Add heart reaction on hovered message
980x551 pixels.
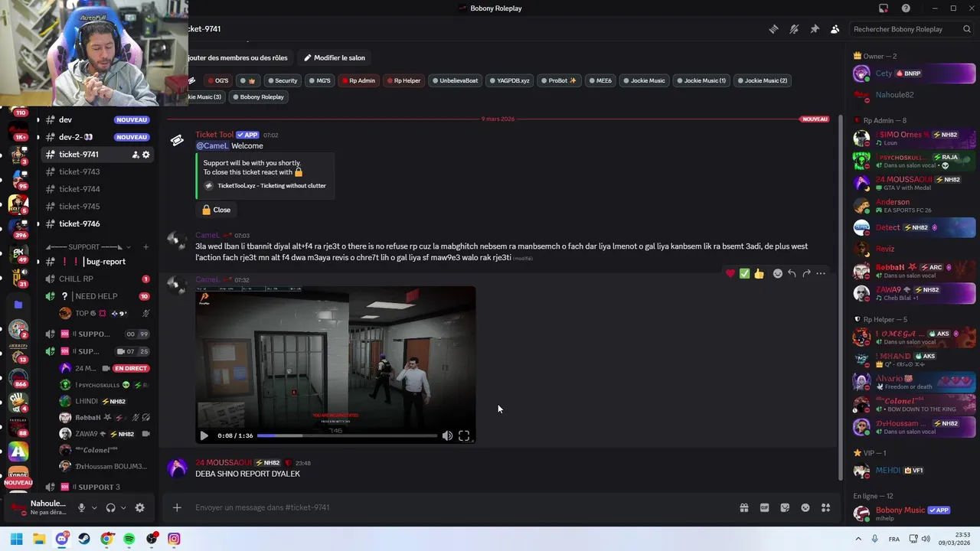tap(730, 273)
